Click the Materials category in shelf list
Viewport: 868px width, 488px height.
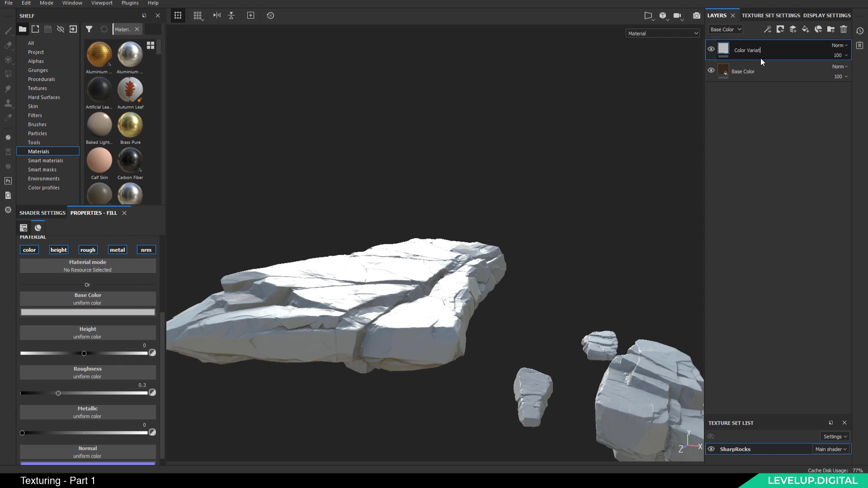coord(39,151)
